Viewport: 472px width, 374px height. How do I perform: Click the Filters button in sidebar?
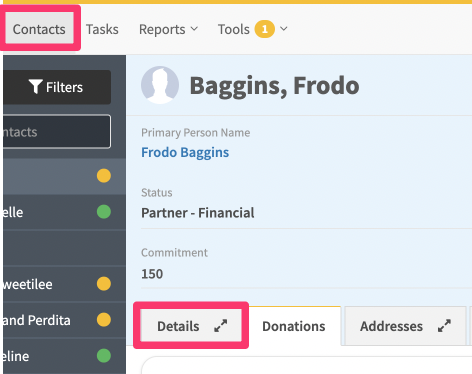click(x=57, y=87)
